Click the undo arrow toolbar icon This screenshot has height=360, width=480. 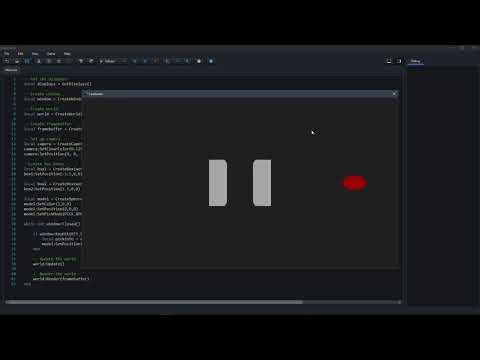(x=7, y=61)
